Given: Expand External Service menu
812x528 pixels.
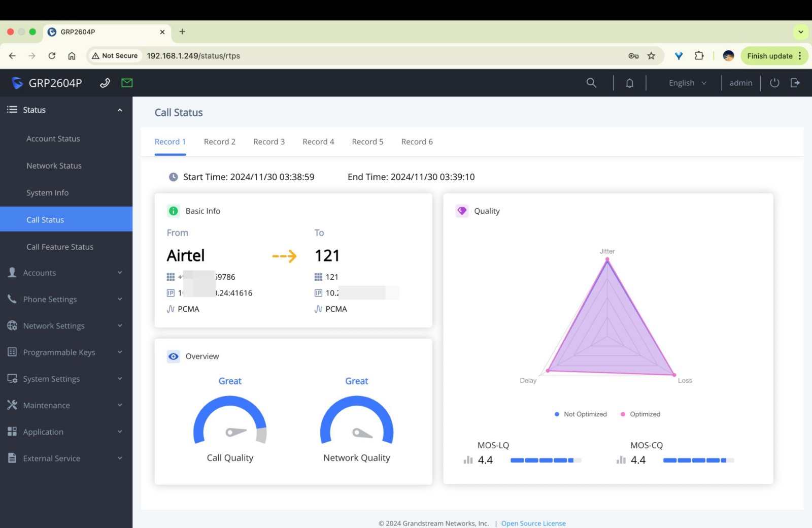Looking at the screenshot, I should pyautogui.click(x=66, y=458).
